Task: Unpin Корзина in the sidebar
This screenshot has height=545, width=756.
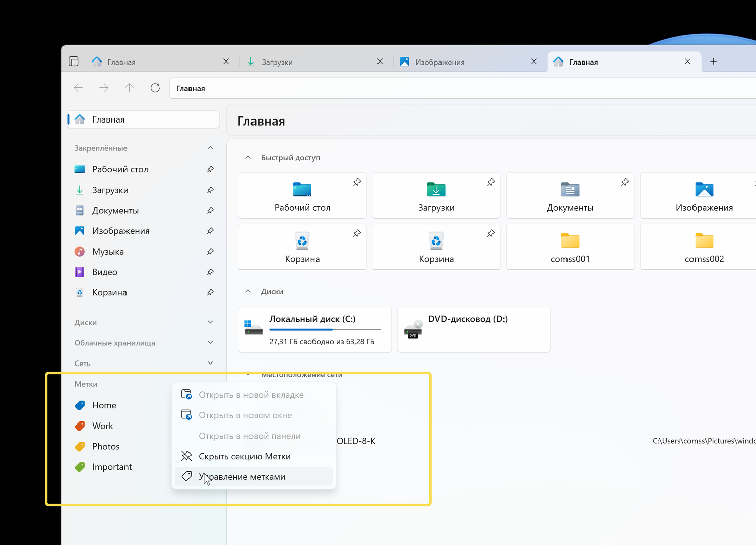Action: pos(210,292)
